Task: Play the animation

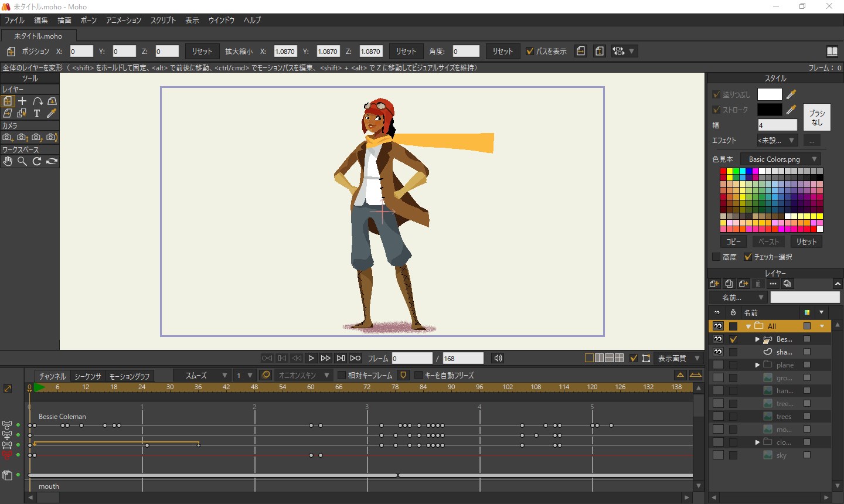Action: tap(311, 358)
